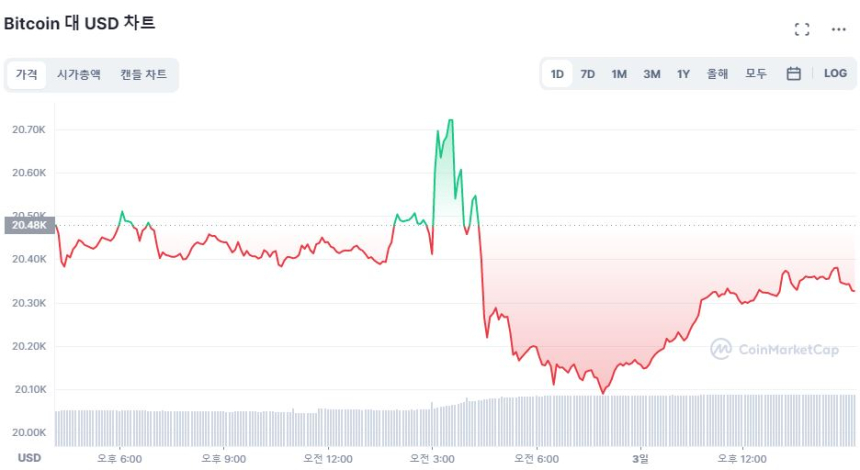
Task: Click the fullscreen expand icon
Action: click(801, 29)
